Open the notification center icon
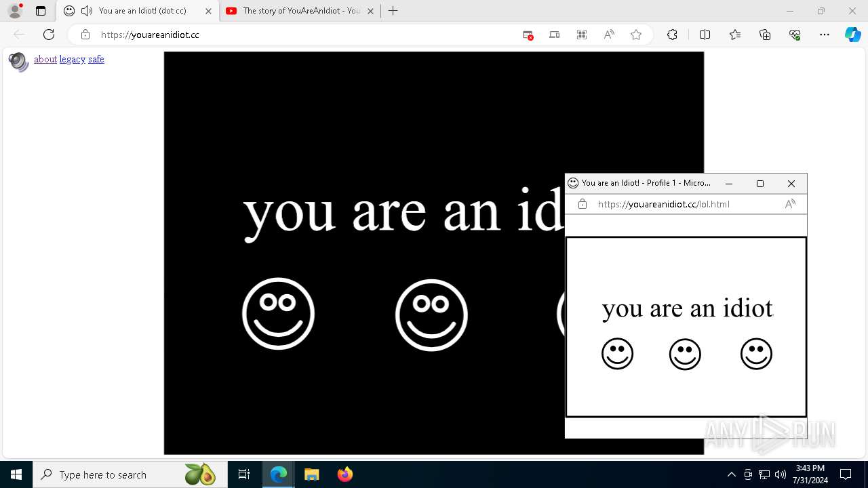 [846, 474]
